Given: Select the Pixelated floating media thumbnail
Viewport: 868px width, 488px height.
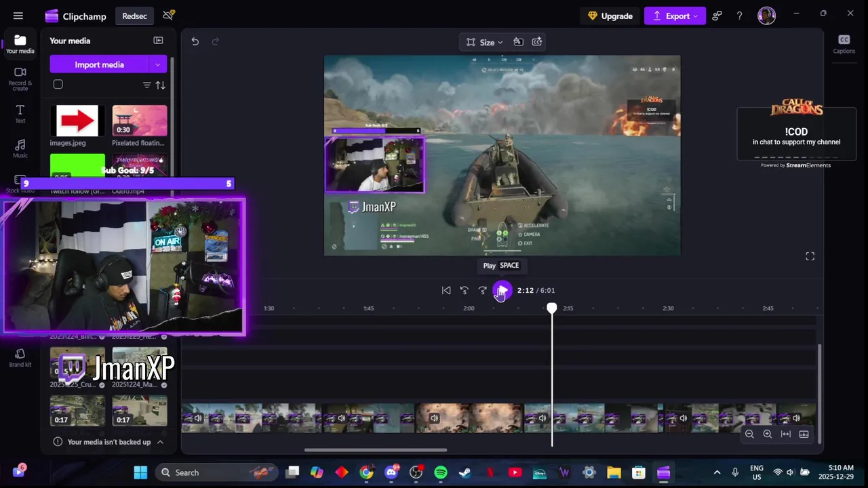Looking at the screenshot, I should [140, 121].
